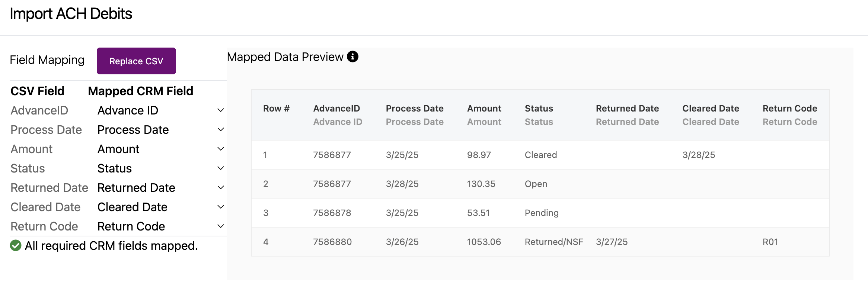This screenshot has width=868, height=284.
Task: Click the AdvanceID preview column header
Action: tap(336, 109)
